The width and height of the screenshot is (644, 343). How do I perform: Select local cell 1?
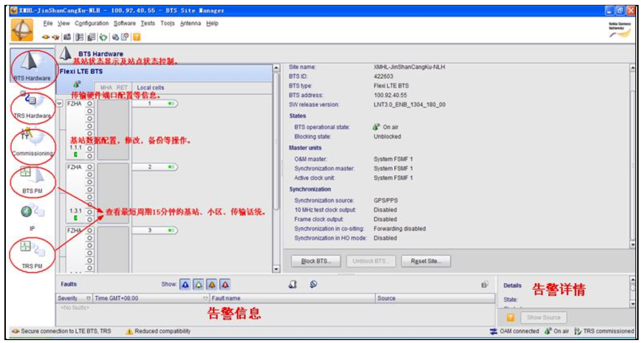click(x=154, y=103)
